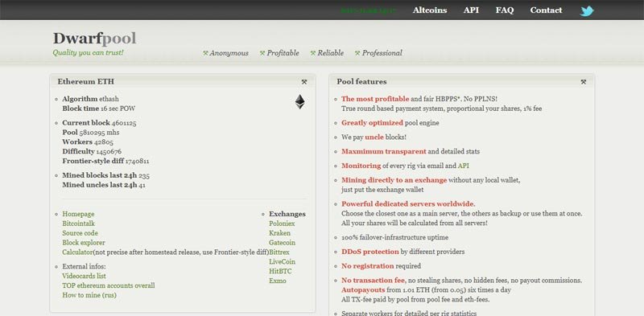Click 'No transaction fee' red text
This screenshot has width=644, height=316.
tap(374, 281)
